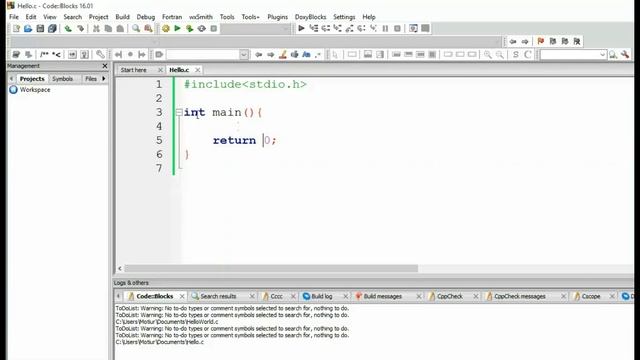This screenshot has width=640, height=360.
Task: Cut selection using scissors icon
Action: click(x=96, y=29)
